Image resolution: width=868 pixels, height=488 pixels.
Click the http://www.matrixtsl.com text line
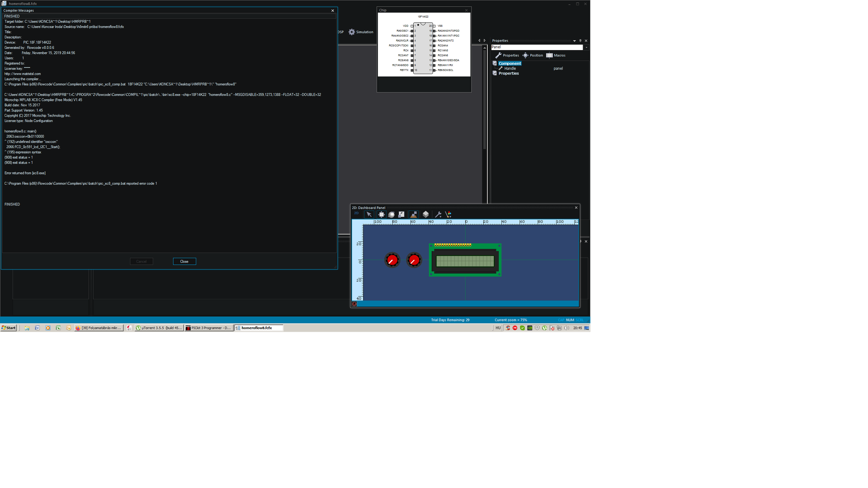click(23, 74)
